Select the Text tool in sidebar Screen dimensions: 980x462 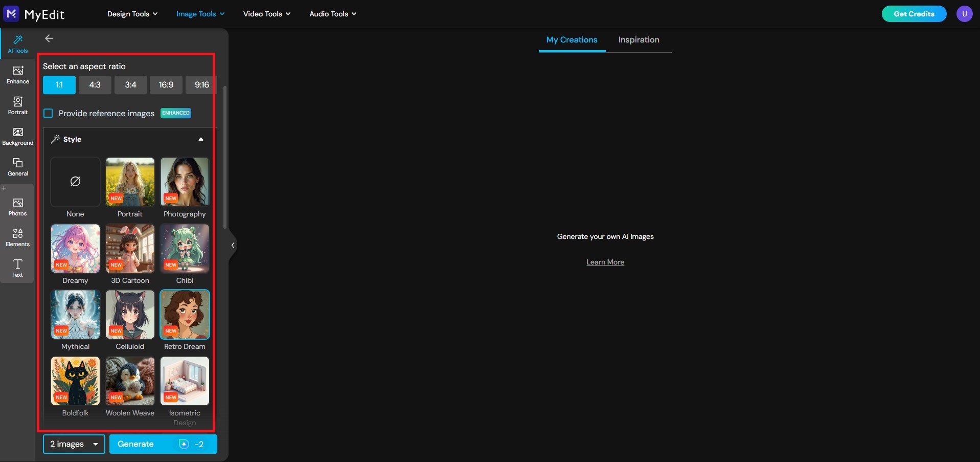point(18,268)
